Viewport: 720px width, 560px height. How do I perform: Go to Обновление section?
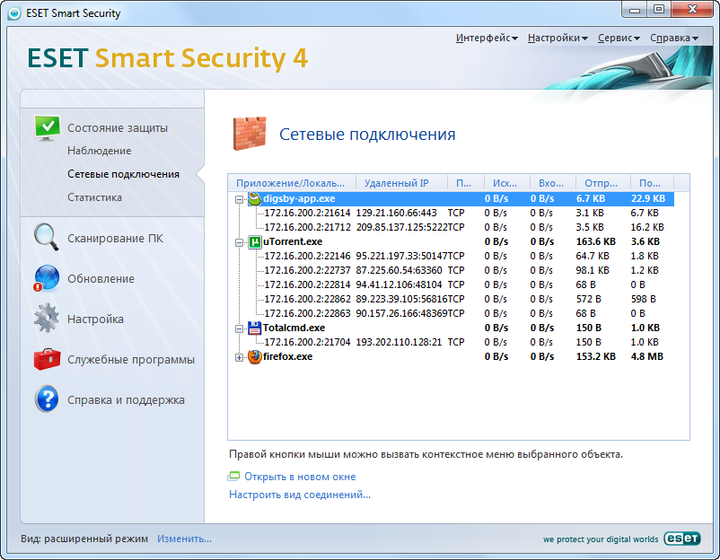point(101,279)
